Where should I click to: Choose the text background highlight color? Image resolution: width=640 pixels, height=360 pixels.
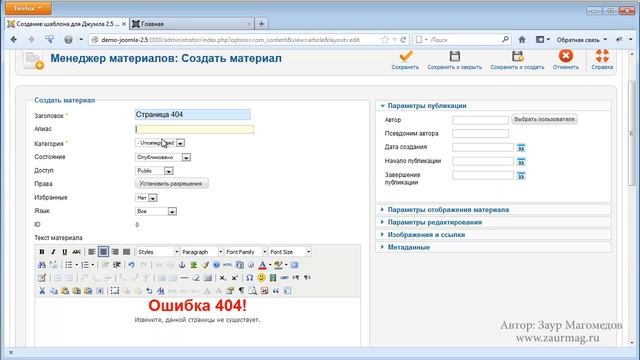point(278,265)
